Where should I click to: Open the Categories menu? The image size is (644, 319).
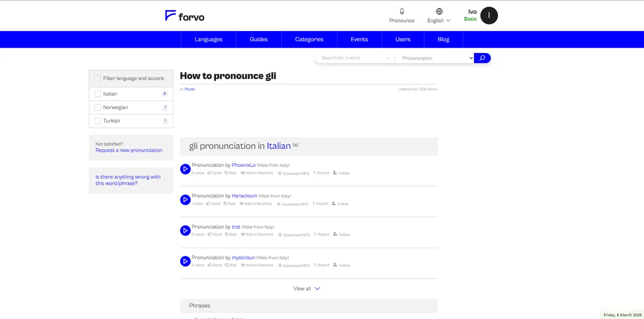(x=309, y=39)
